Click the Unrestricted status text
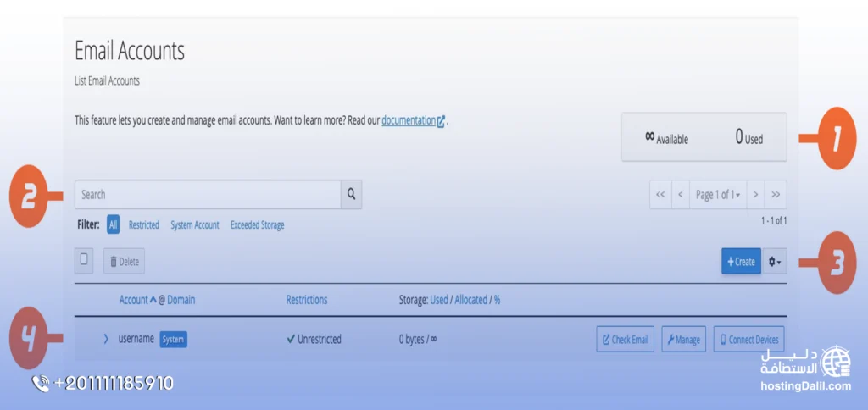This screenshot has width=868, height=410. 320,339
